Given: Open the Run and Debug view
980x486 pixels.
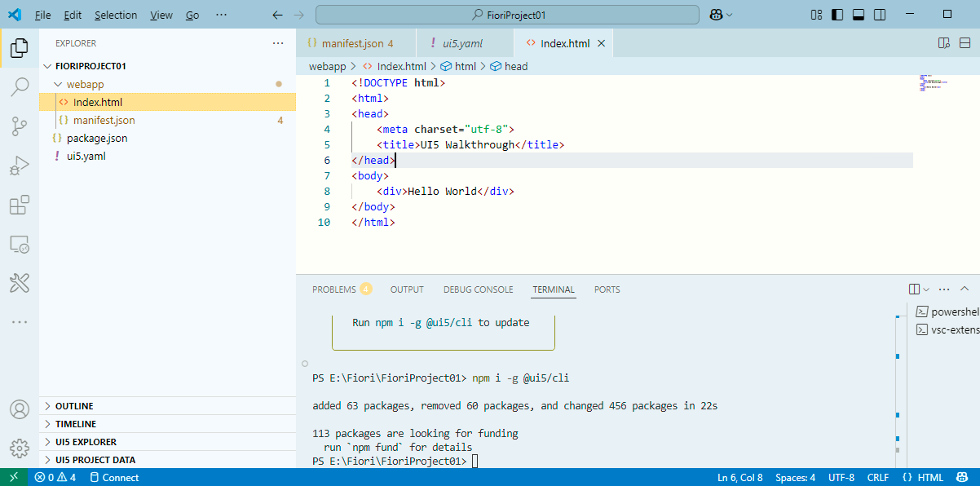Looking at the screenshot, I should pos(20,166).
